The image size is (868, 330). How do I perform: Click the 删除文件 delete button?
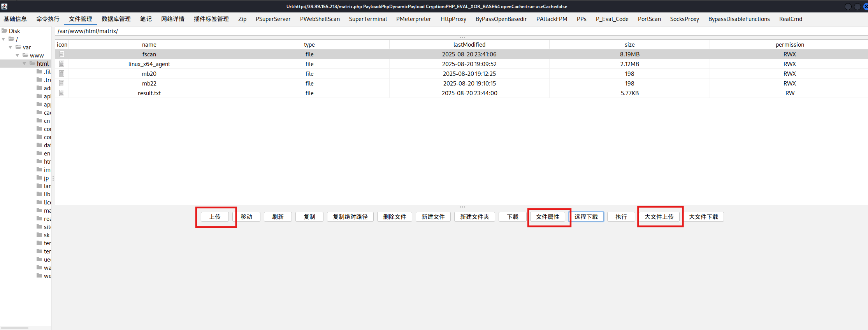pyautogui.click(x=395, y=217)
